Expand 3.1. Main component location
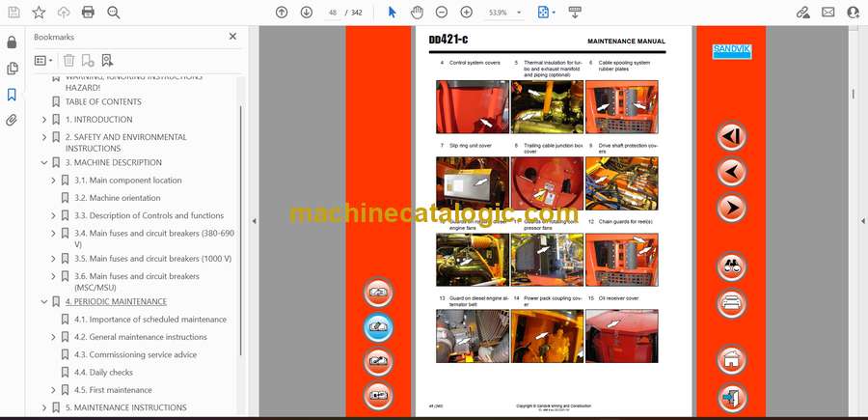 pos(53,181)
